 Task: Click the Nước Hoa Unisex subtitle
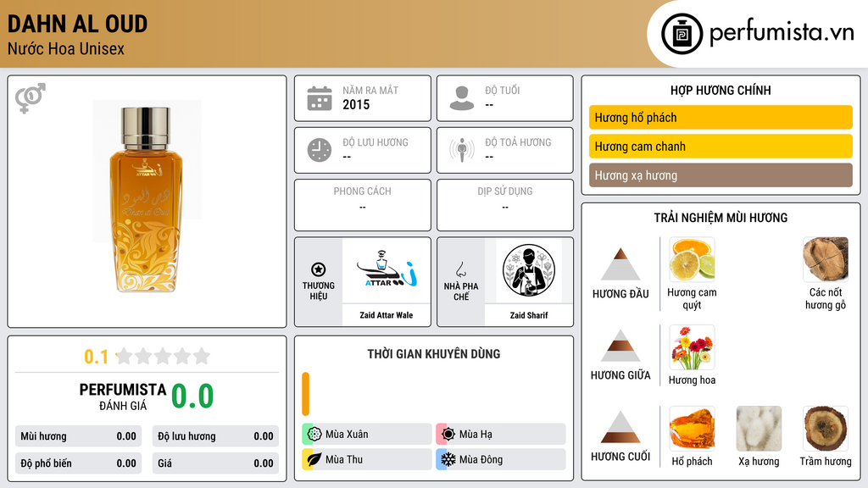[x=66, y=48]
